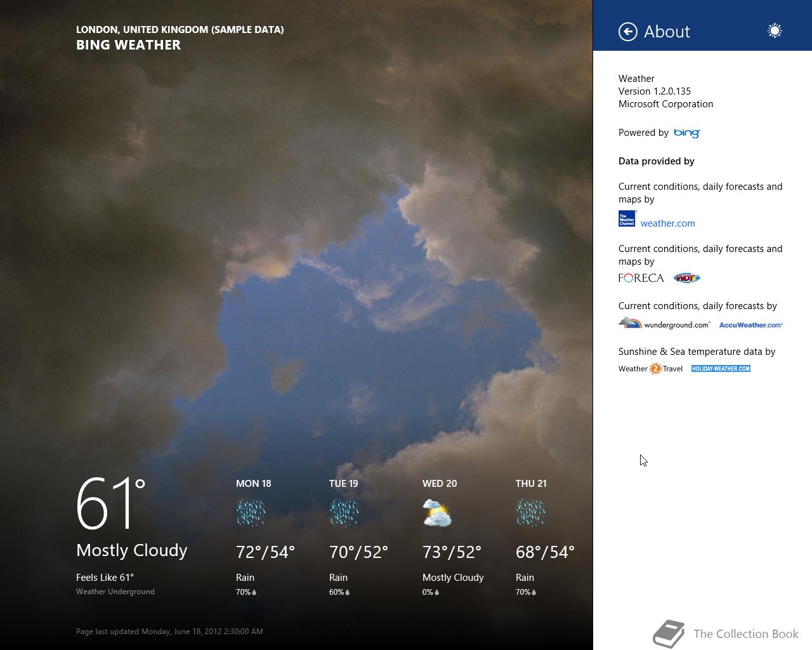Click the Microsoft Corporation text
Screen dimensions: 812x650
pos(665,104)
